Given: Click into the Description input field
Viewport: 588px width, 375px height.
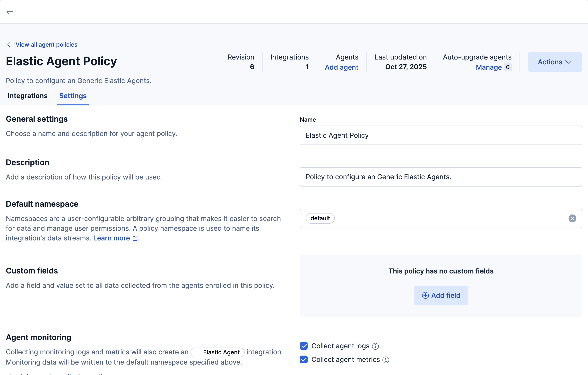Looking at the screenshot, I should (441, 177).
